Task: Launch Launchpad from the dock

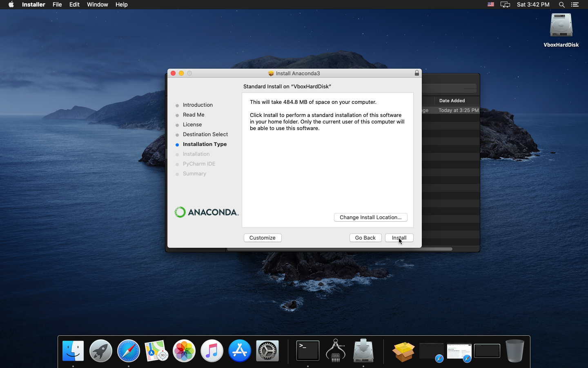Action: 101,351
